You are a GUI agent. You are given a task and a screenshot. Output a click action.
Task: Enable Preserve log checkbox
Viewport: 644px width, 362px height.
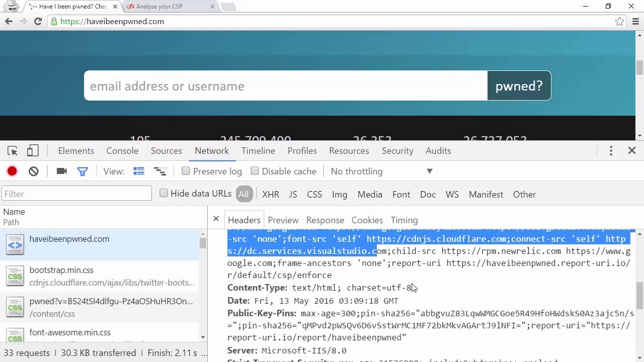(x=186, y=171)
